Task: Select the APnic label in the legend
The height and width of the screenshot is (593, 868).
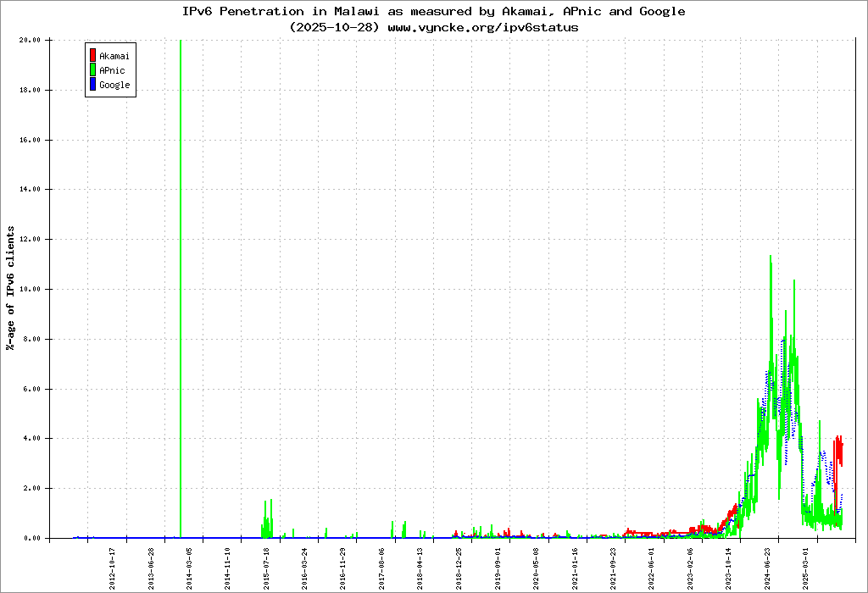Action: pos(112,70)
